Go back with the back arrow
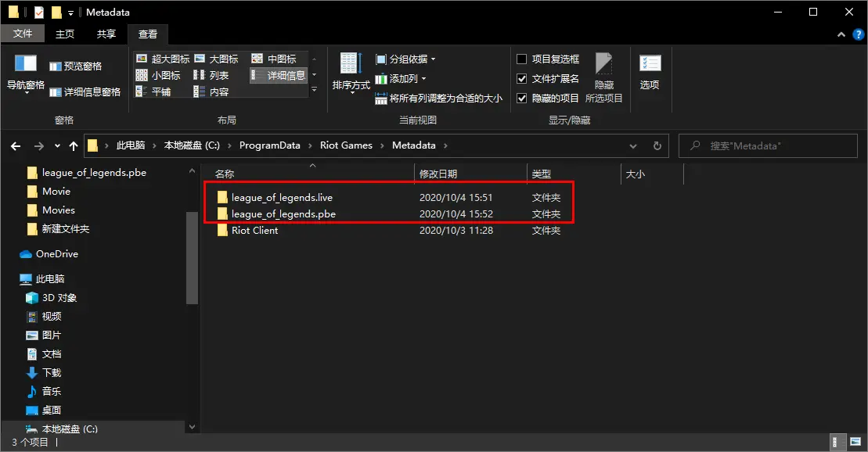Image resolution: width=868 pixels, height=452 pixels. [x=16, y=146]
